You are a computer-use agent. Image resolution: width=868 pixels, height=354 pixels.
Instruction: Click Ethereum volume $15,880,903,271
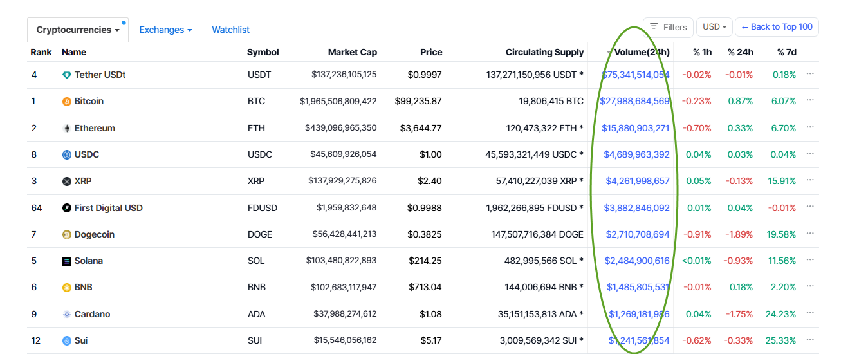(x=636, y=128)
